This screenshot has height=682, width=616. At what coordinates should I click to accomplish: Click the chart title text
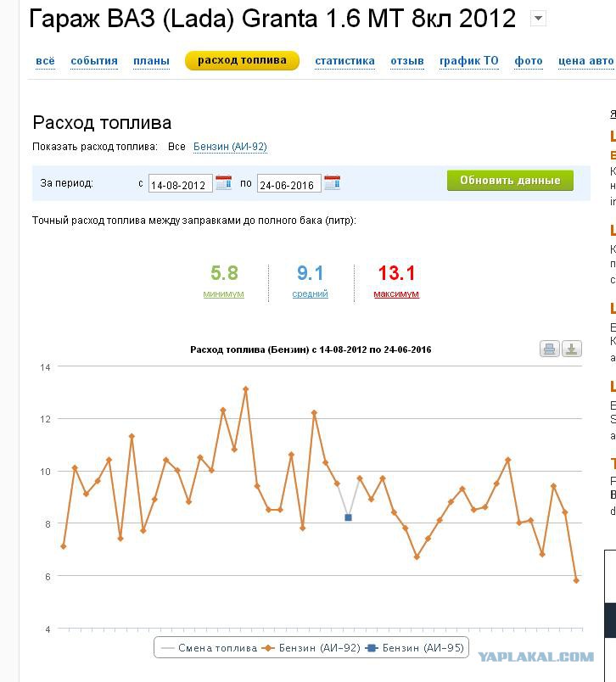pos(311,349)
